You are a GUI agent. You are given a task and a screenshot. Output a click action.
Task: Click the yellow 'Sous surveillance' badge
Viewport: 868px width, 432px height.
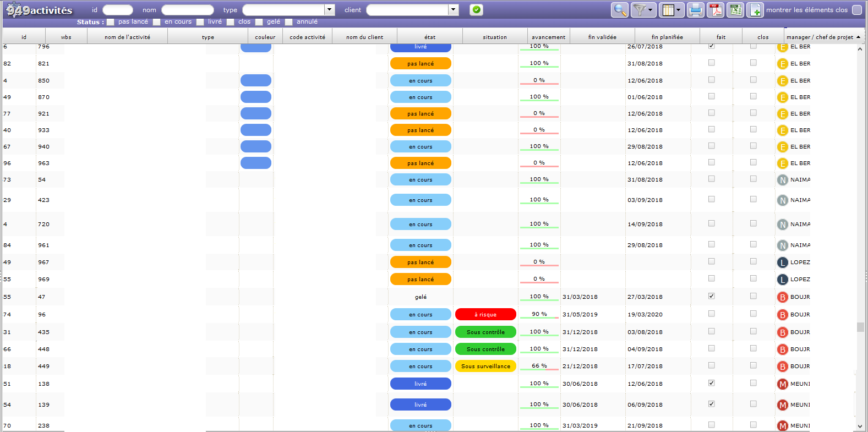tap(485, 366)
